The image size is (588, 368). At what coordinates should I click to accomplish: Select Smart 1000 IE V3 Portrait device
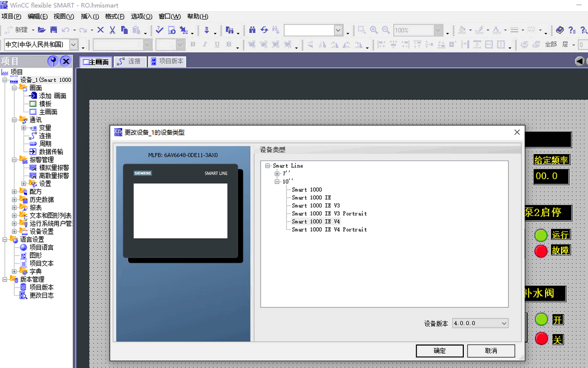tap(329, 213)
